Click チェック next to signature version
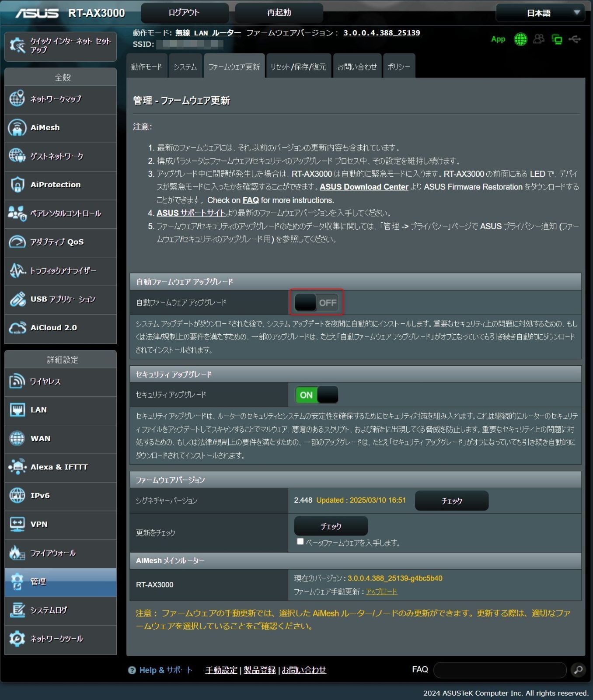This screenshot has height=700, width=593. coord(451,500)
